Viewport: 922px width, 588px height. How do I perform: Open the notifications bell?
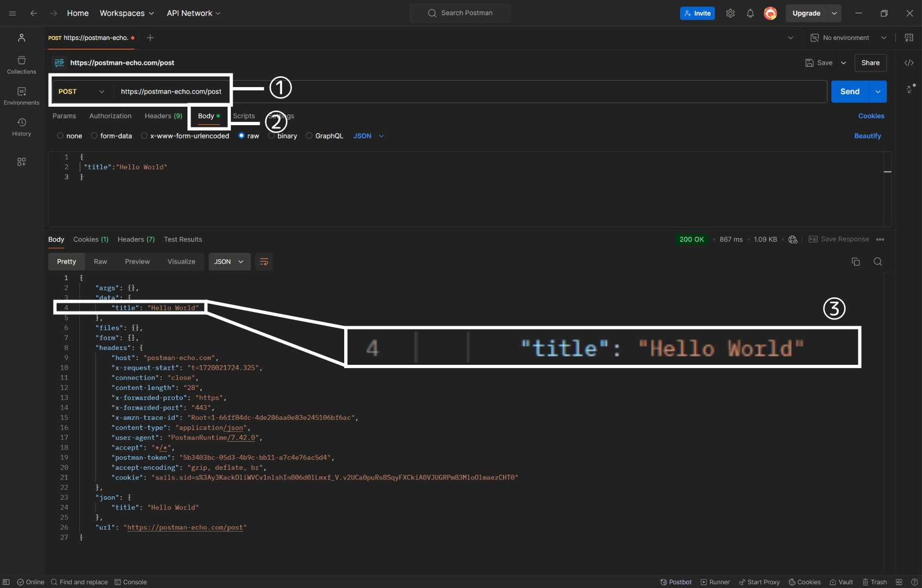(x=750, y=13)
